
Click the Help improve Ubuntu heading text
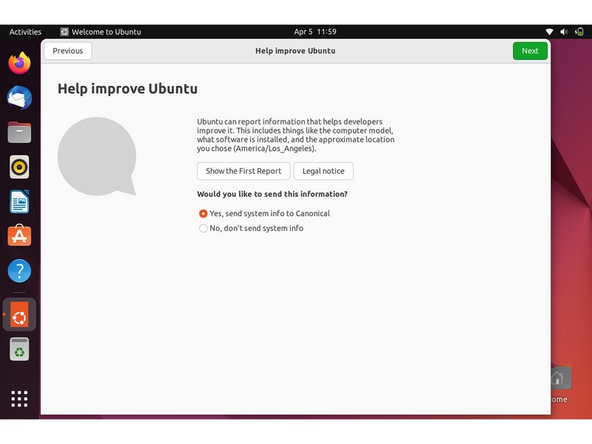128,89
